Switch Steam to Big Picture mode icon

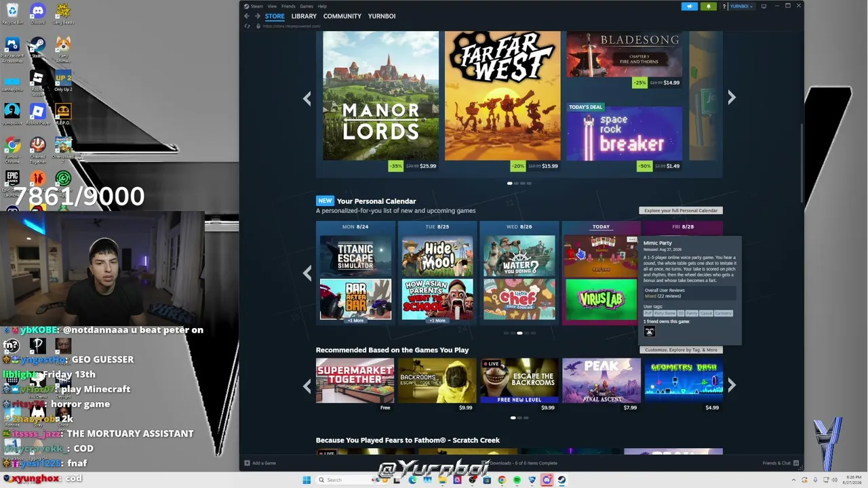coord(764,6)
